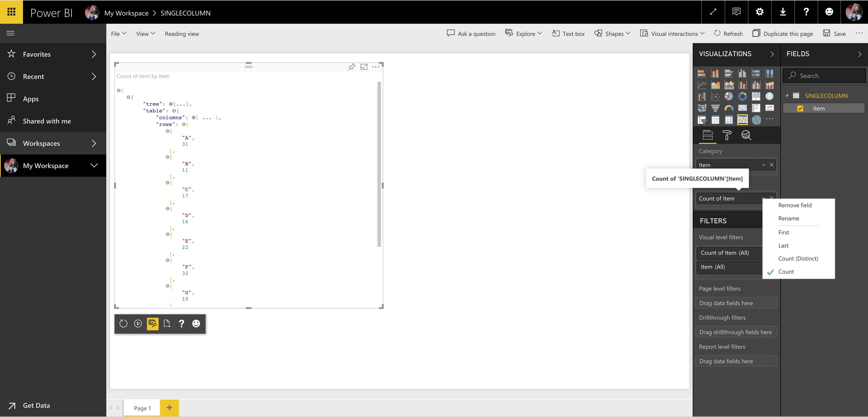868x417 pixels.
Task: Toggle auto reload play button on visual toolbar
Action: pos(138,324)
